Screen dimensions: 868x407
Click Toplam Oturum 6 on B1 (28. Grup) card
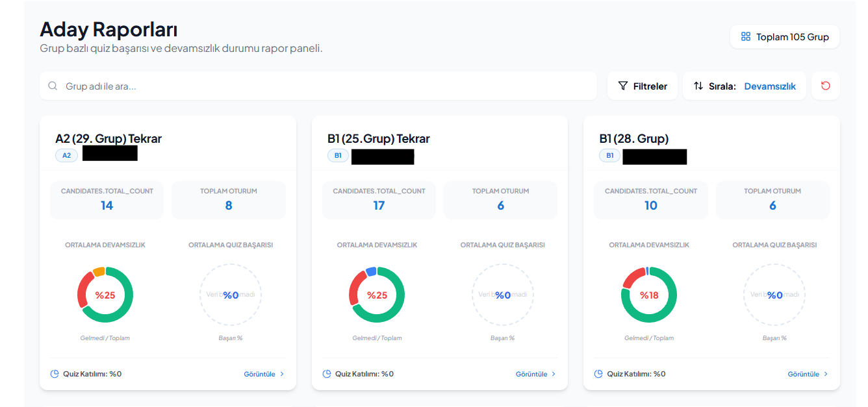point(772,205)
